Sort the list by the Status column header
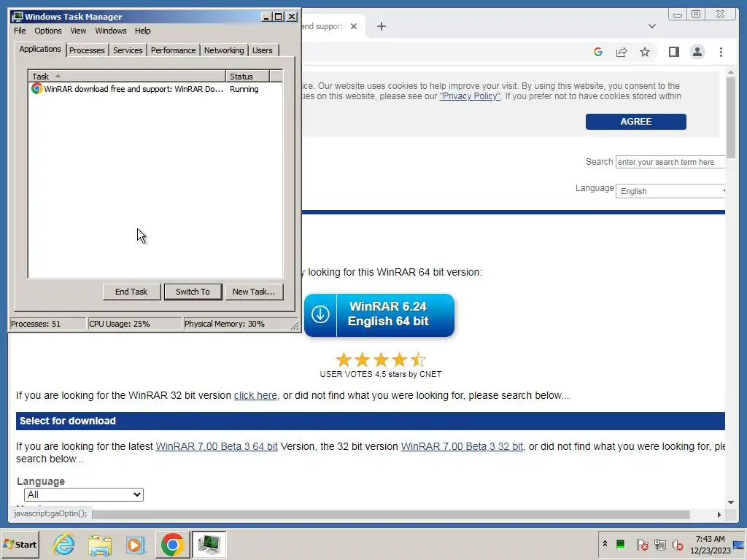The height and width of the screenshot is (560, 747). click(x=248, y=76)
